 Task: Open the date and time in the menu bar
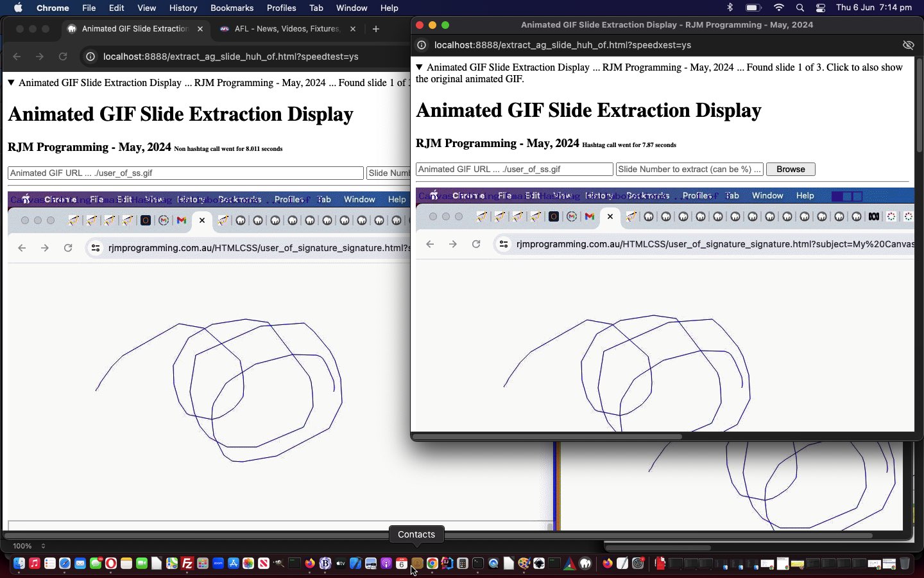click(x=874, y=8)
